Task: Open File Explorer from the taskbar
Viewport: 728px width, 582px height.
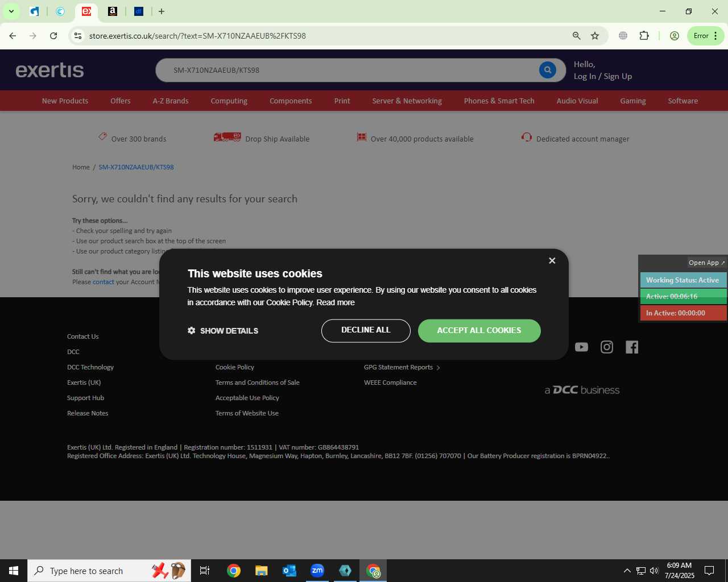Action: 261,571
